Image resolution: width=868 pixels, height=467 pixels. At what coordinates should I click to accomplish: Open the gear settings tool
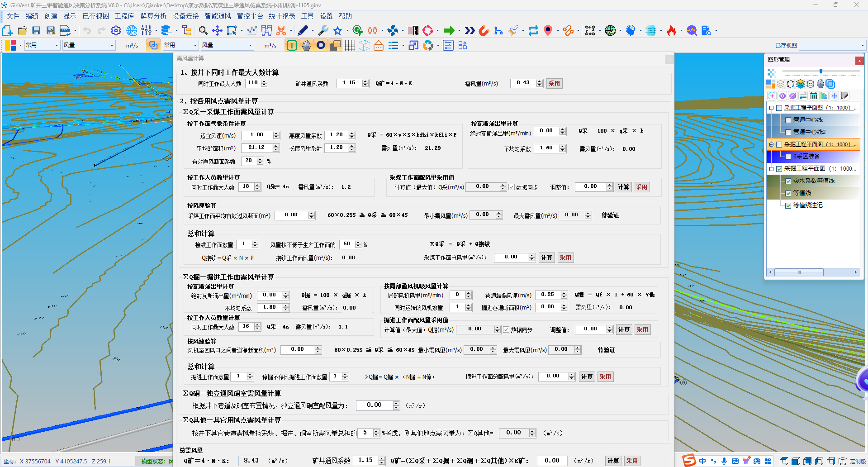pyautogui.click(x=116, y=30)
